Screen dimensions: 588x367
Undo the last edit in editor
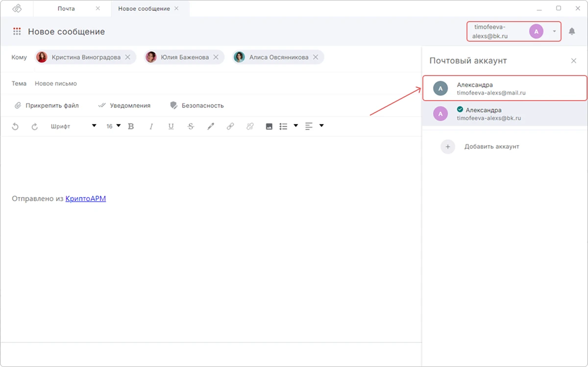15,127
